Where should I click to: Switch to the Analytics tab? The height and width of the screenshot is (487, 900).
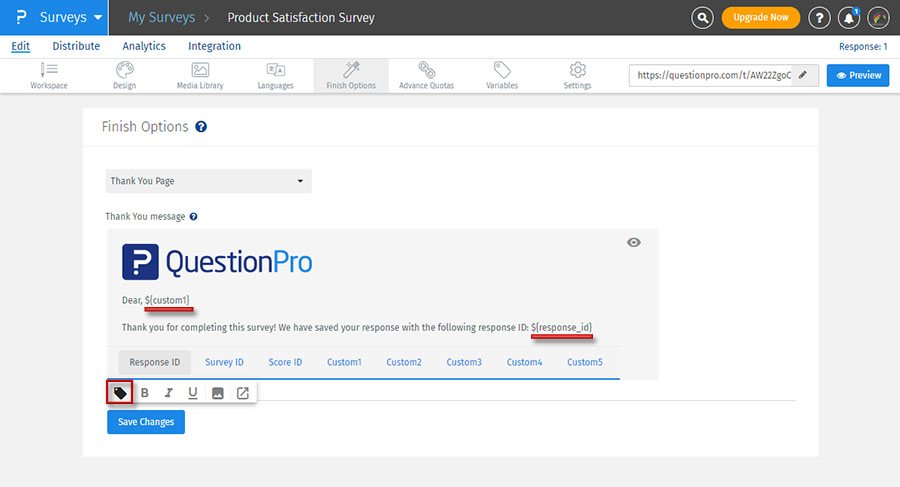tap(144, 46)
